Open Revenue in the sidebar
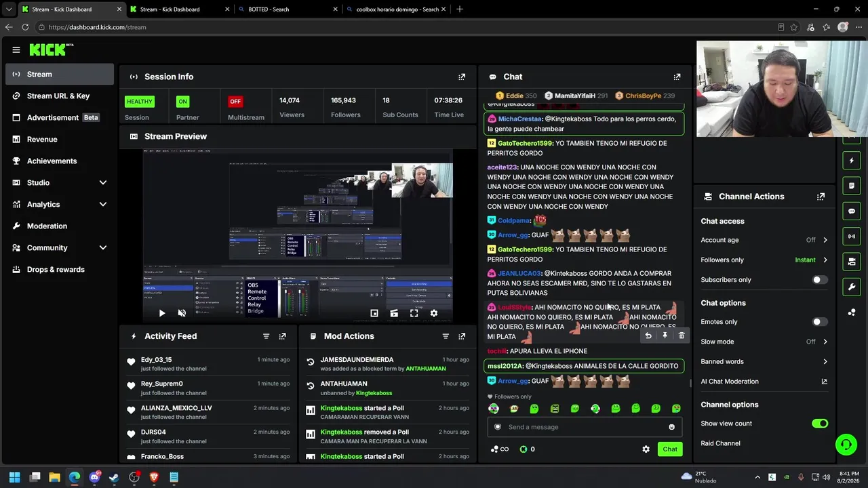868x488 pixels. pos(60,140)
